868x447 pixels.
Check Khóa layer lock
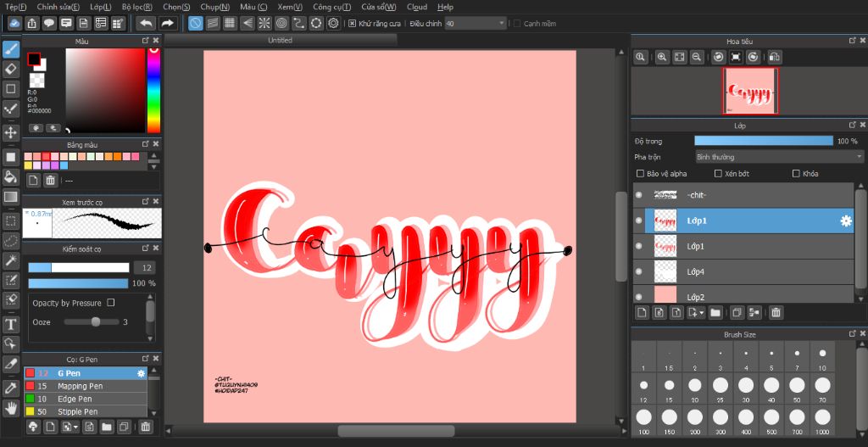coord(797,173)
